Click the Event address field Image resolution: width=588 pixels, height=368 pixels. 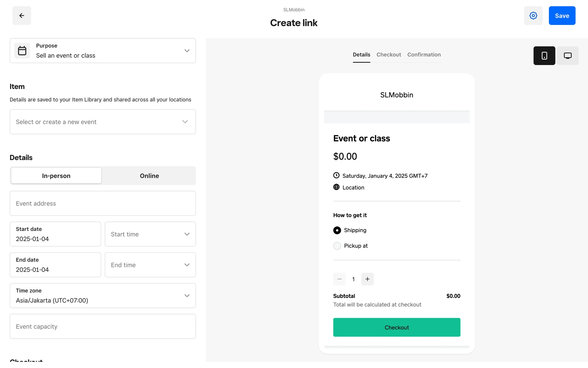click(x=103, y=203)
